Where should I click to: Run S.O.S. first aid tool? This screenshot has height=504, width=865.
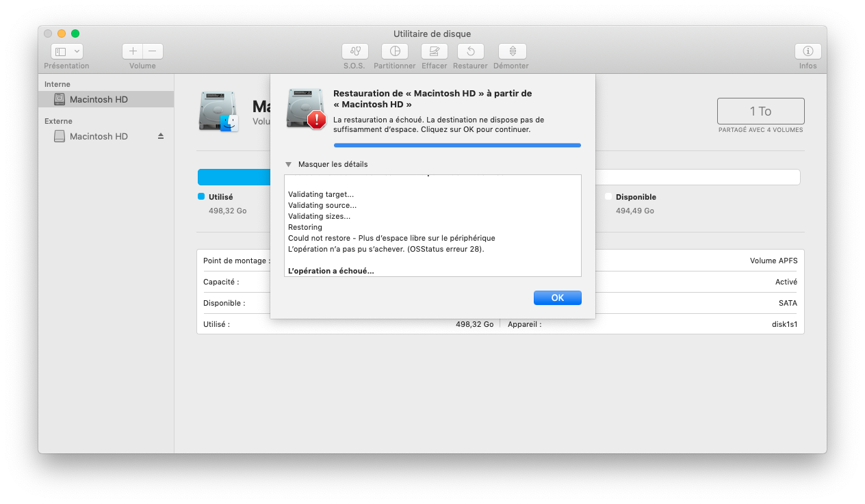354,51
